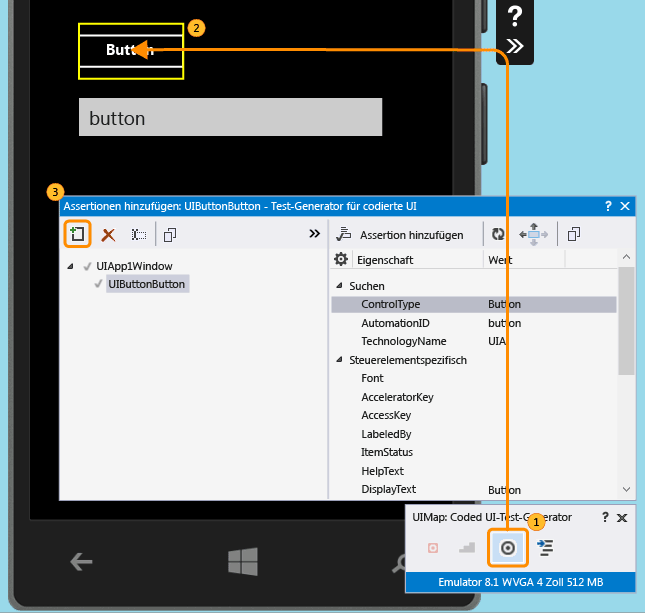Select the UIApp1Window tree item

pyautogui.click(x=134, y=266)
